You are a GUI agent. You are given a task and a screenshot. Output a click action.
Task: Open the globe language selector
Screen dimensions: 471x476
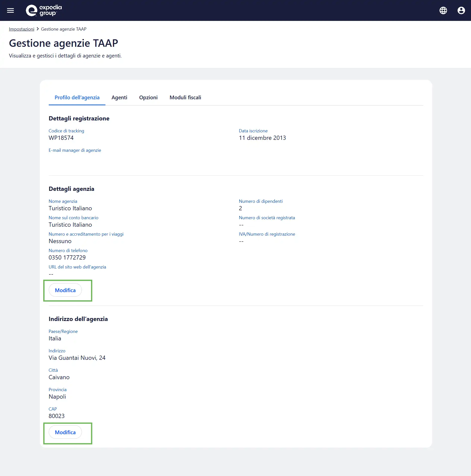point(443,10)
